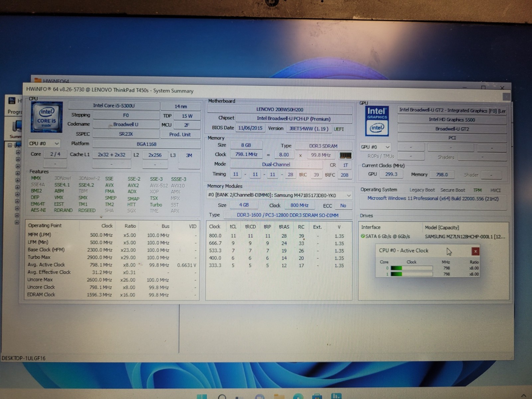Open the GPU #0 selector dropdown

(375, 147)
